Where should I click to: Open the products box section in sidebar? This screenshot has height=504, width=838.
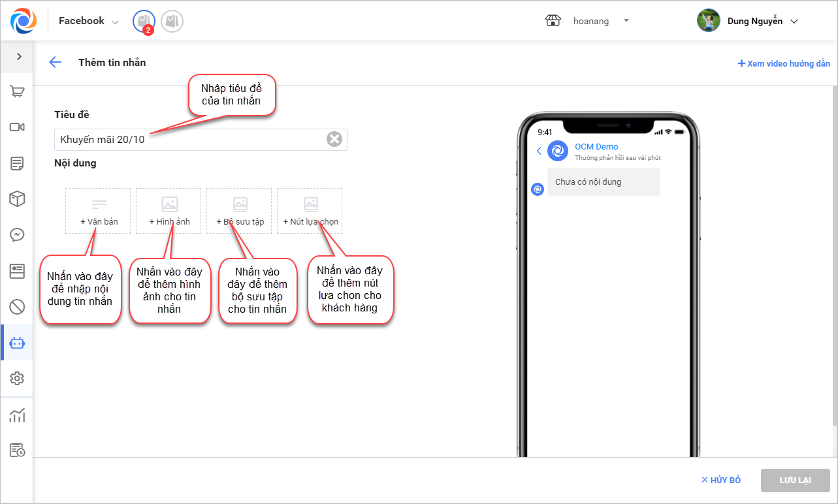17,199
